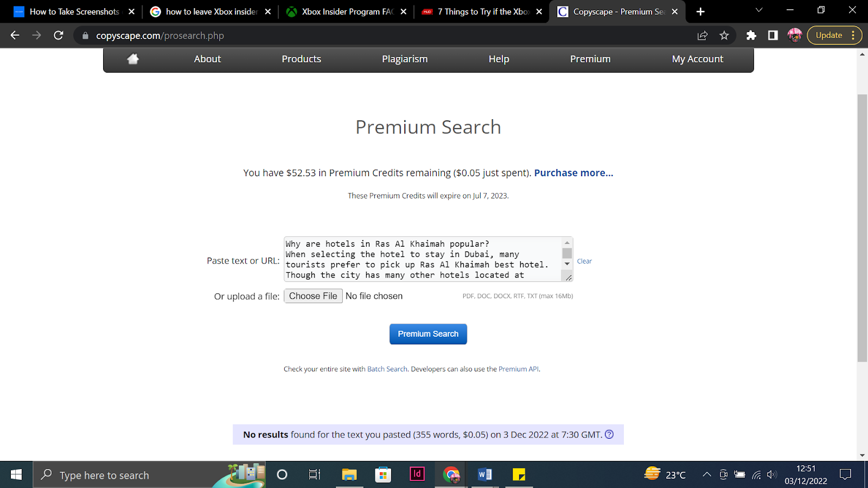Open the Chrome three-dot menu
Viewport: 868px width, 488px height.
(853, 35)
